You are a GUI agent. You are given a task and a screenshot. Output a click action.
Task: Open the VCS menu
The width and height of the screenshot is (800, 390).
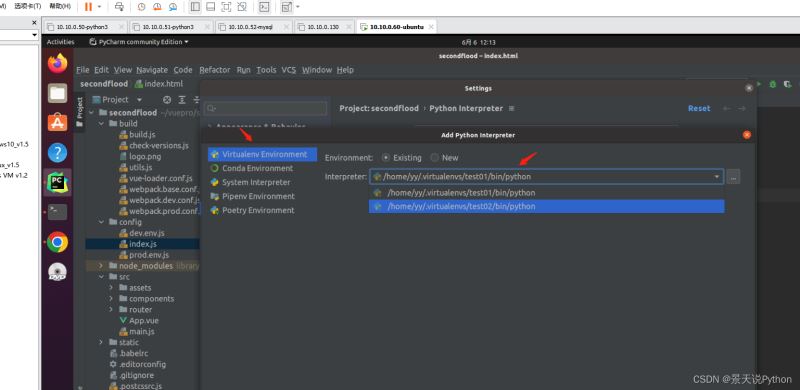coord(289,70)
